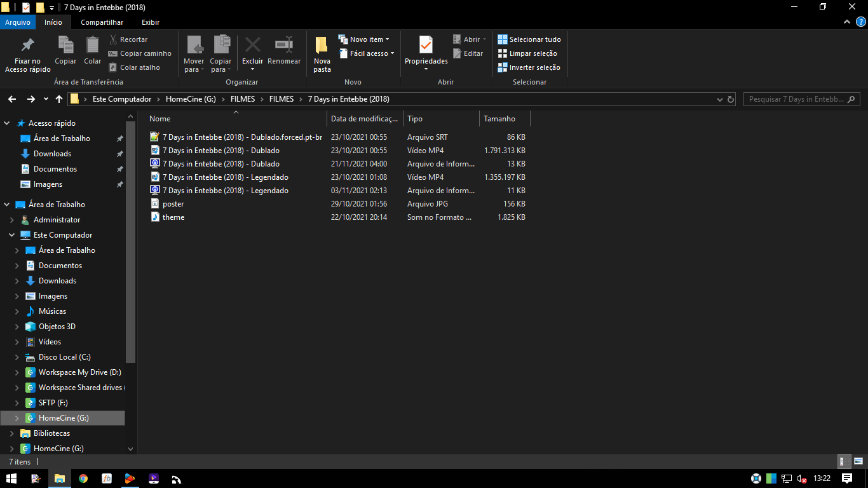Open the Arquivo tab
Screen dimensions: 868x488
coord(18,22)
